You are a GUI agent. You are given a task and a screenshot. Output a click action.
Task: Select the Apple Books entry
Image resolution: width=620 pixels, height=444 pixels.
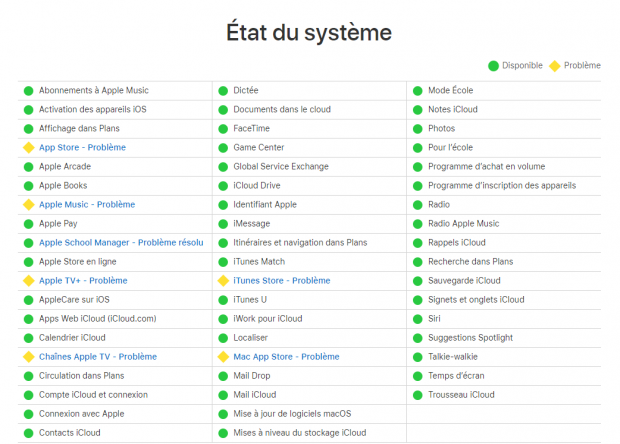(x=63, y=185)
